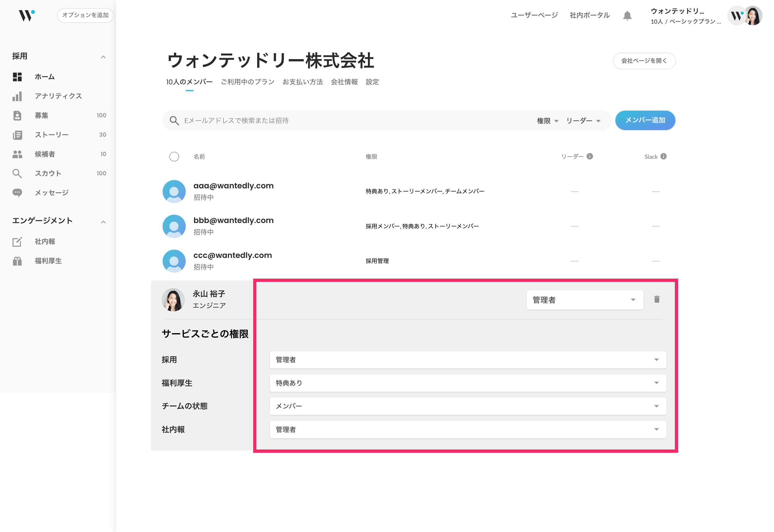Click the 候補者 people icon

coord(17,154)
